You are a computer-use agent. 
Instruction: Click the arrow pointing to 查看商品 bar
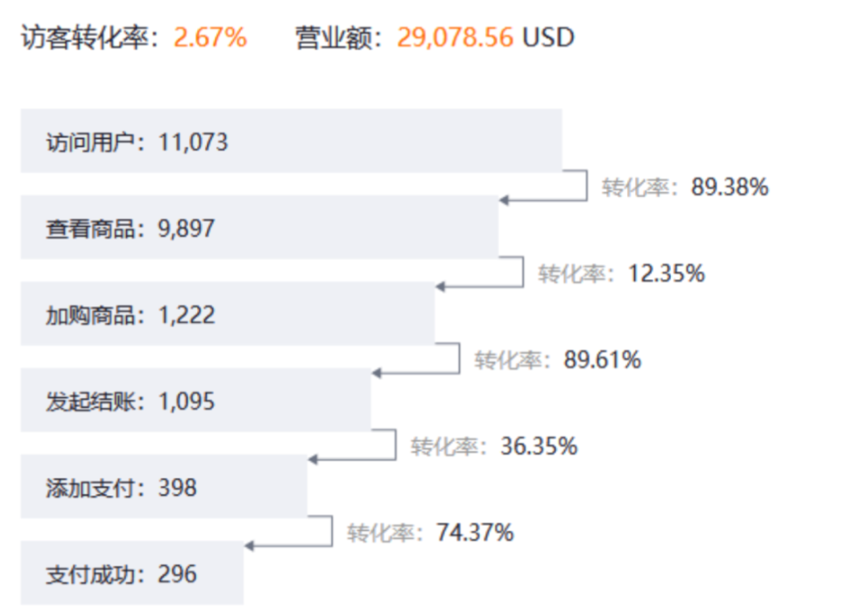pos(504,199)
